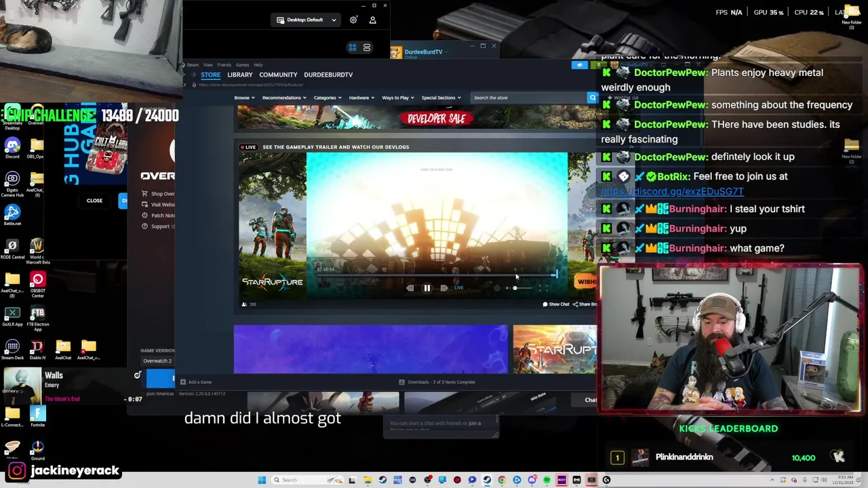The height and width of the screenshot is (488, 868).
Task: Click the Share Broadcast link
Action: tap(585, 304)
